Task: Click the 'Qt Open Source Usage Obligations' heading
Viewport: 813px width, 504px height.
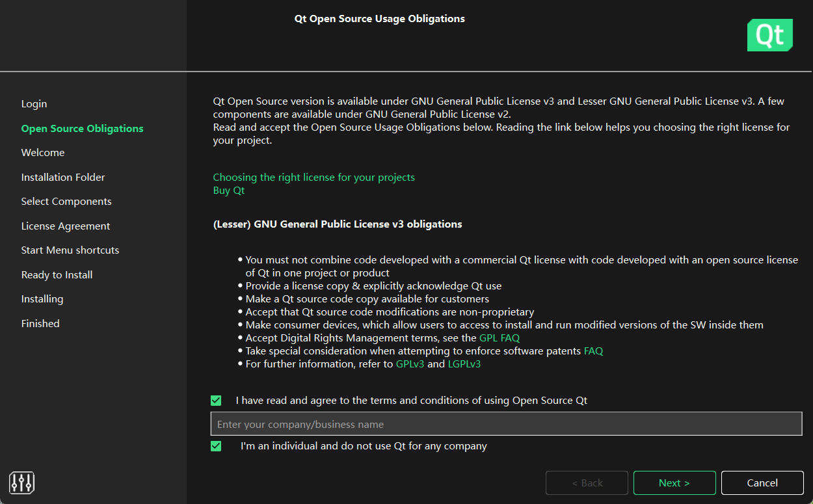Action: point(380,19)
